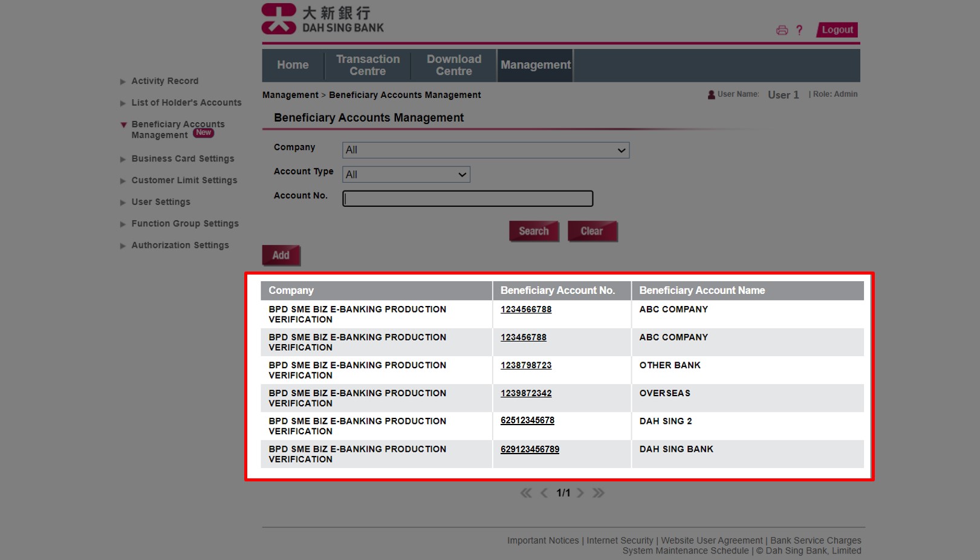This screenshot has width=980, height=560.
Task: Go to first page with double-left arrows
Action: 526,493
